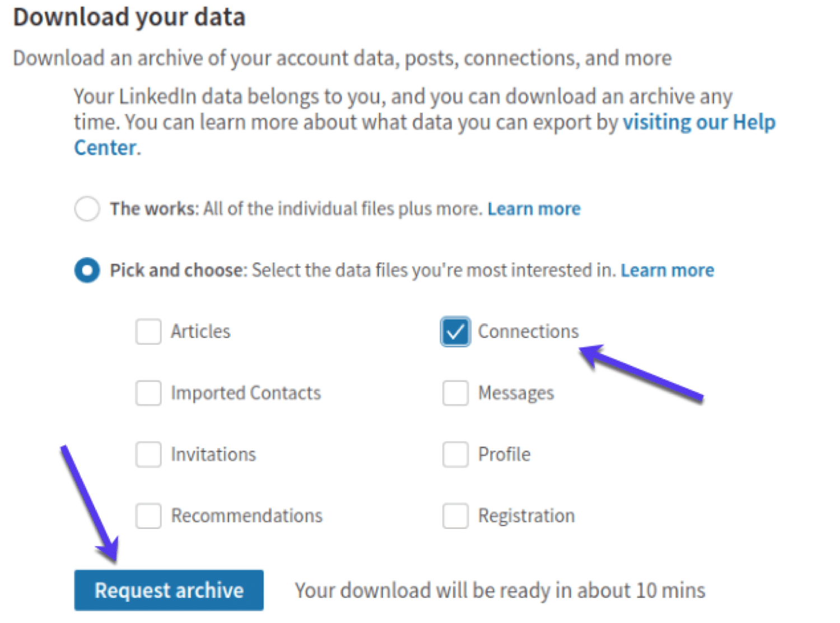Check the Registration checkbox
This screenshot has width=840, height=623.
(455, 516)
